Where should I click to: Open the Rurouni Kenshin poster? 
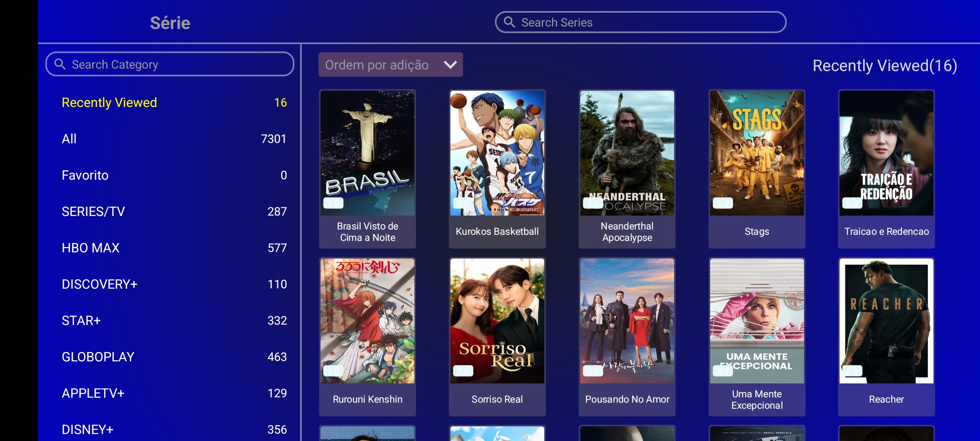point(367,321)
